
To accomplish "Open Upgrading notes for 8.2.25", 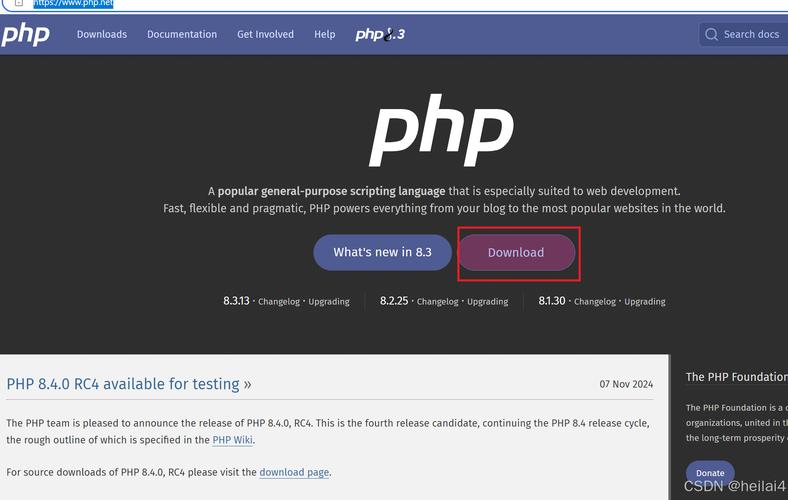I will point(487,301).
